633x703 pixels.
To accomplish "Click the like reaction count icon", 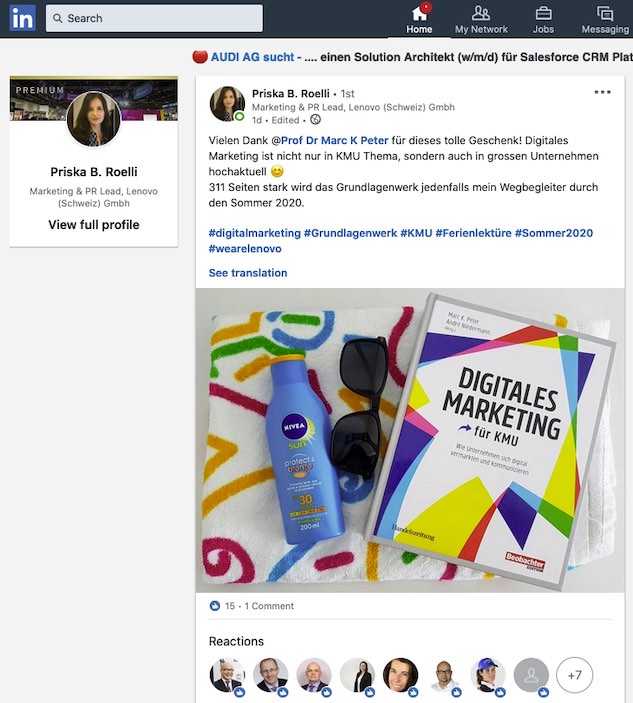I will point(215,606).
